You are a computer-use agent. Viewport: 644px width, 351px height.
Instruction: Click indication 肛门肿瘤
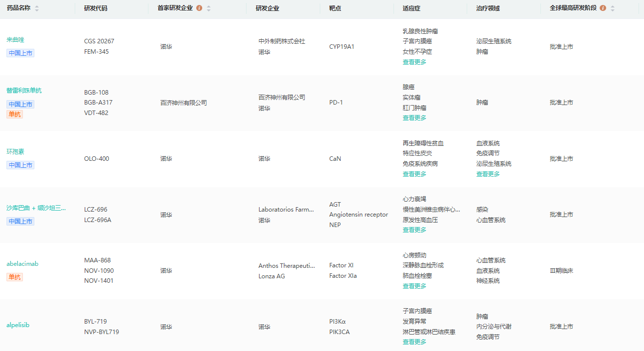click(x=414, y=108)
